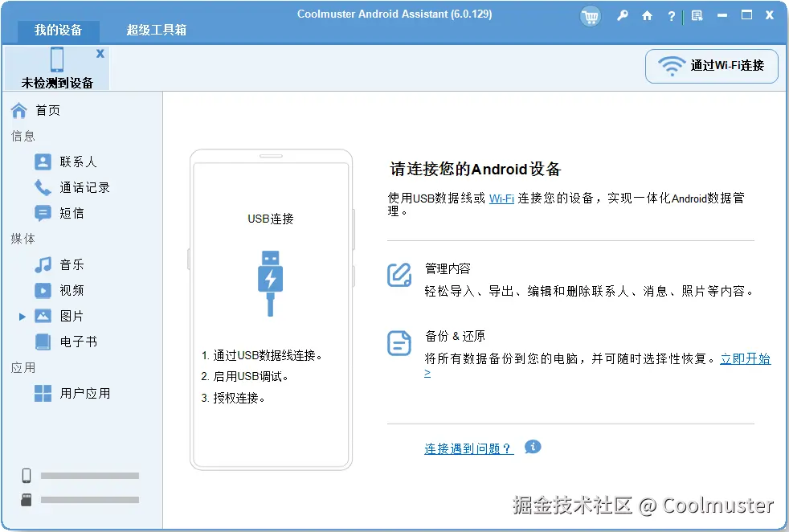Click the 视频 video play icon
This screenshot has width=789, height=532.
click(x=43, y=290)
